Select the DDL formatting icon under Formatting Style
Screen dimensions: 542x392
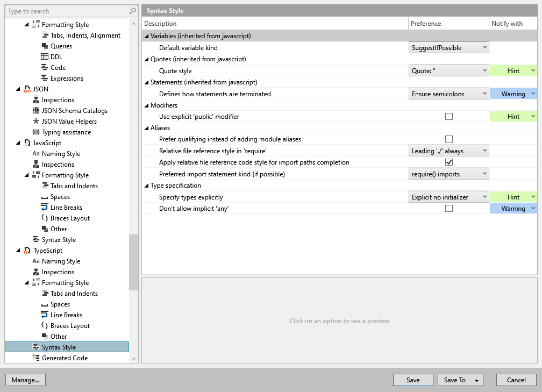(46, 56)
